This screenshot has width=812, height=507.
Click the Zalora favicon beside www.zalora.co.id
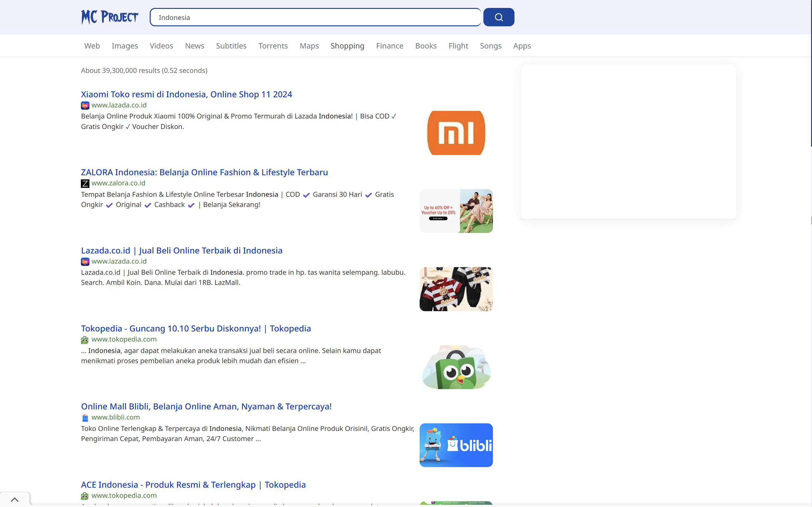pos(85,183)
